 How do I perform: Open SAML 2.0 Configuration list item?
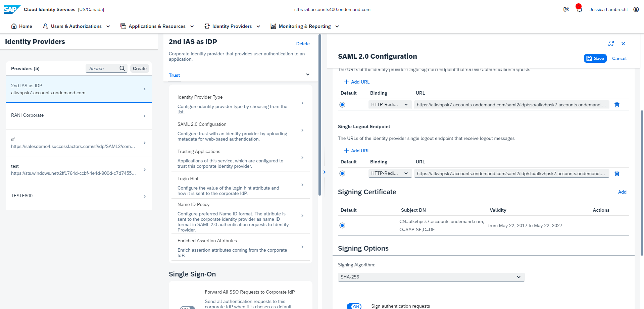coord(240,131)
